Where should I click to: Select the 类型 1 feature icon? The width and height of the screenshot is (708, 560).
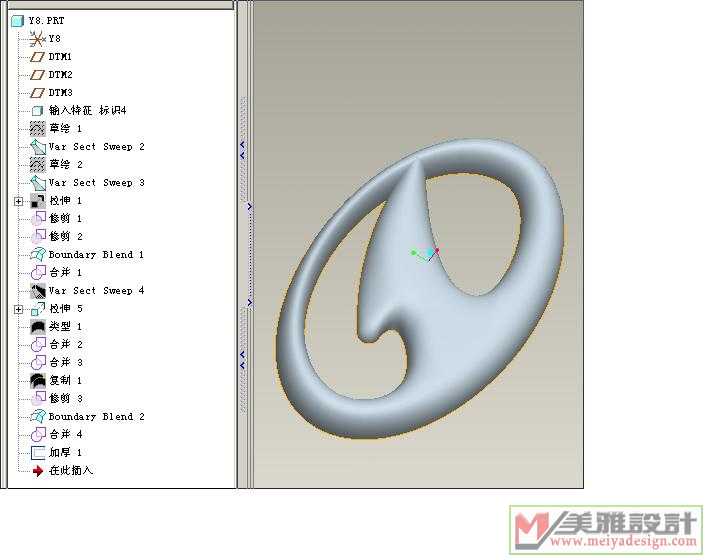[37, 327]
